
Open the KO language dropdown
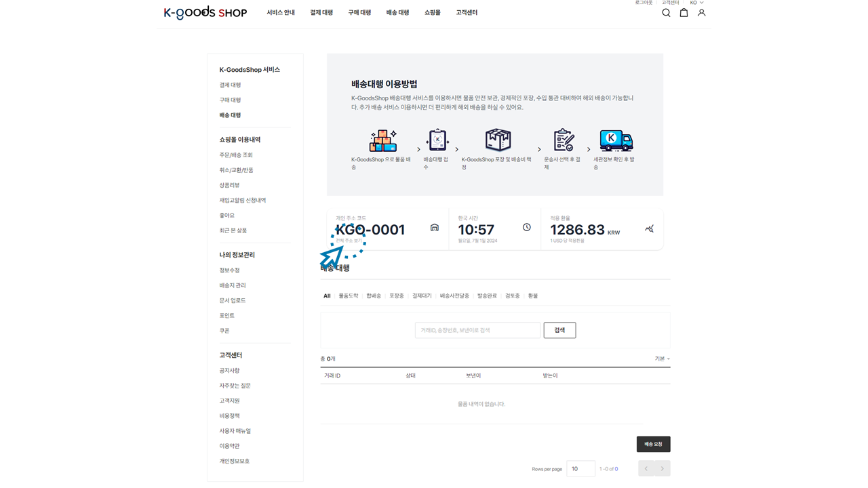(x=696, y=3)
